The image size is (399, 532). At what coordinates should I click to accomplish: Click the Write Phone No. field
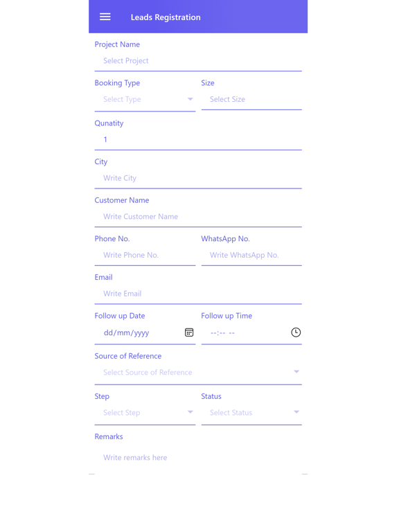click(x=145, y=256)
